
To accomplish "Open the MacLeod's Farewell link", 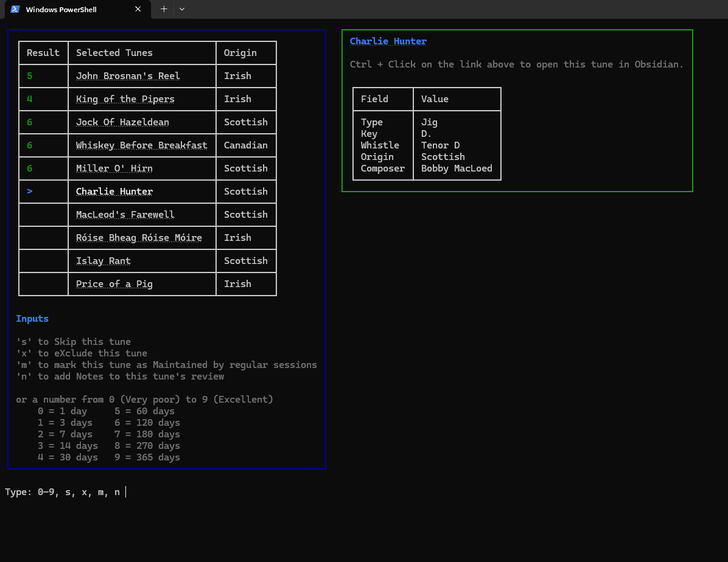I will tap(125, 215).
